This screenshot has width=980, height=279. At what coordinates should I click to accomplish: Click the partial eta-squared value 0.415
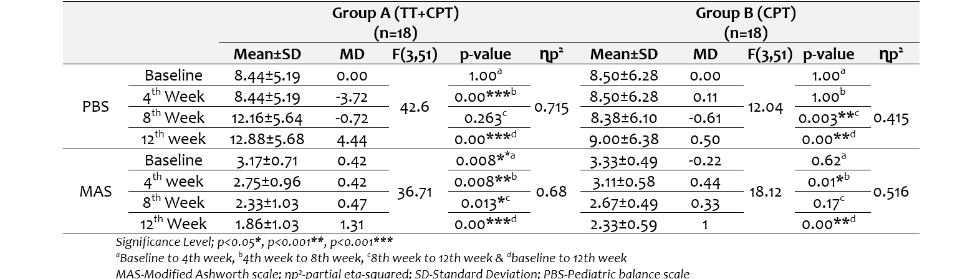coord(891,118)
